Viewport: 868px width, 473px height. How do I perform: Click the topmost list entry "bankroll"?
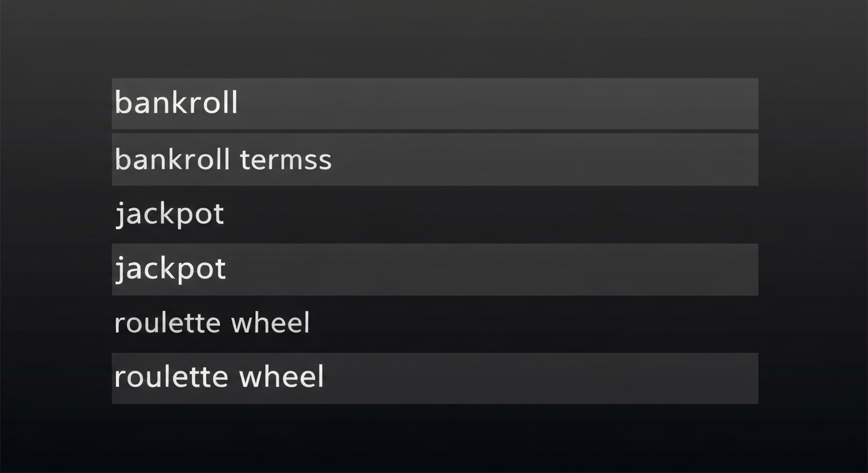[x=435, y=103]
